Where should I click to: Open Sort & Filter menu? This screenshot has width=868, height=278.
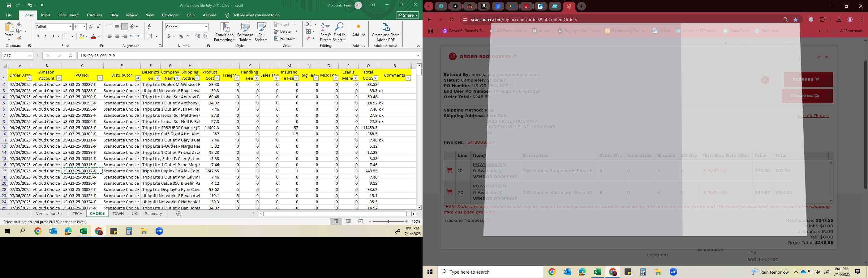point(325,32)
